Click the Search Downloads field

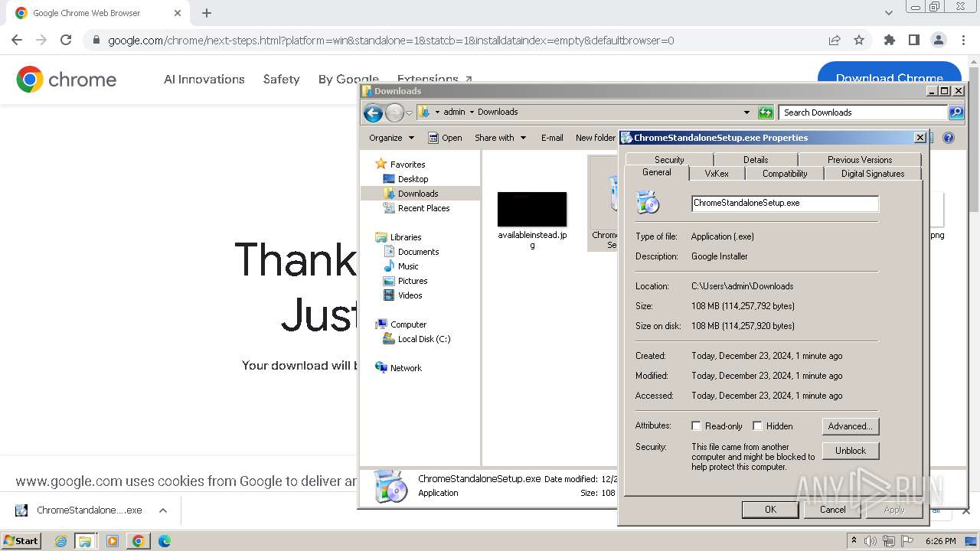pos(864,112)
